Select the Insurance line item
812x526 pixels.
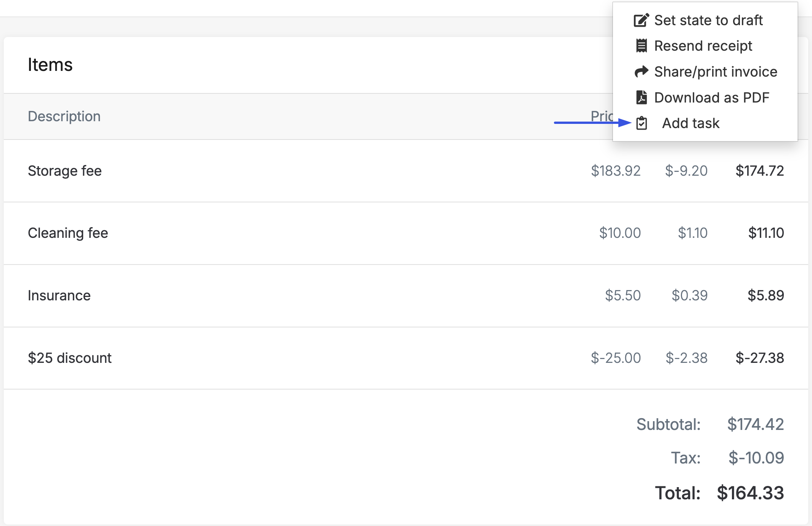click(x=59, y=295)
